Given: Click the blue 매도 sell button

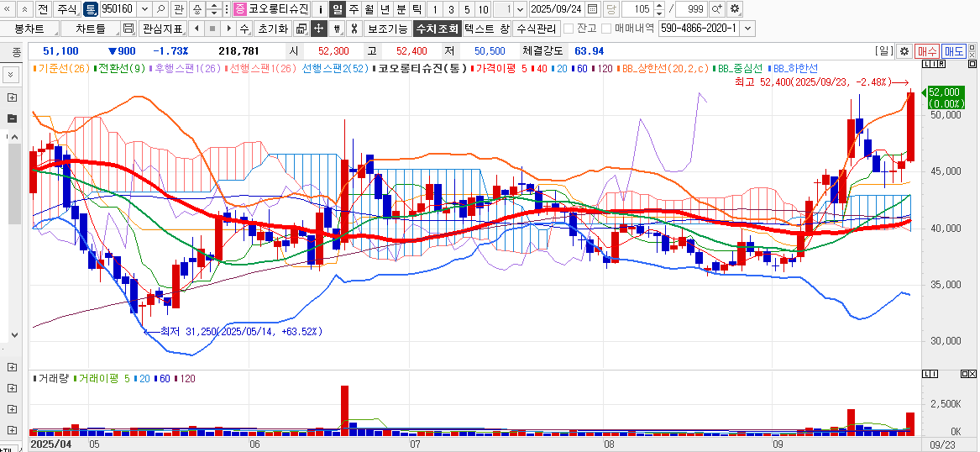Looking at the screenshot, I should click(953, 51).
